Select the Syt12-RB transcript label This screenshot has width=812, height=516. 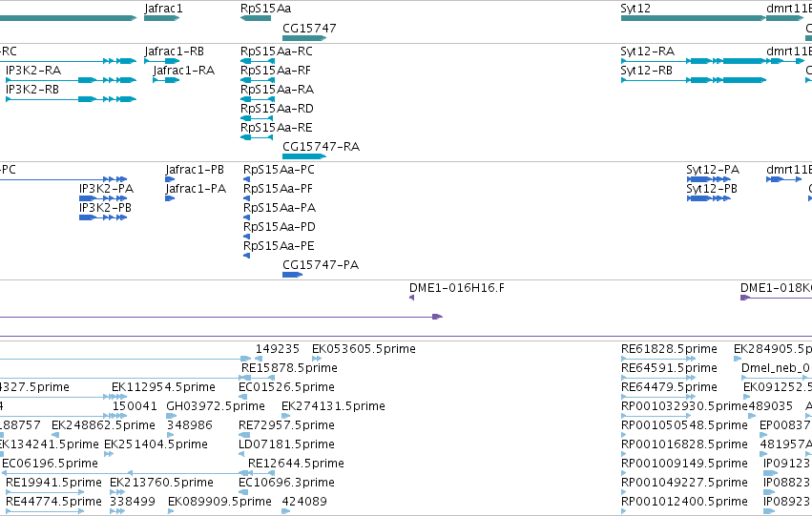[x=646, y=71]
